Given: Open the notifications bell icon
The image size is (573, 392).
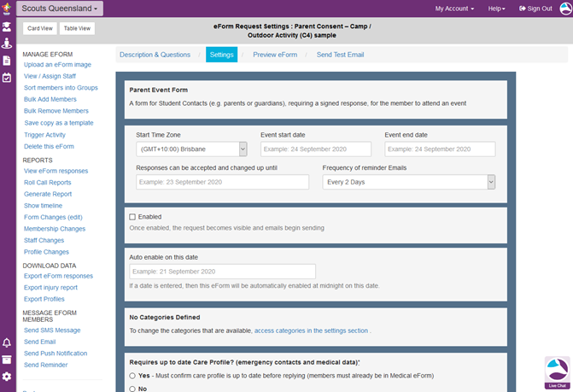Looking at the screenshot, I should tap(7, 342).
